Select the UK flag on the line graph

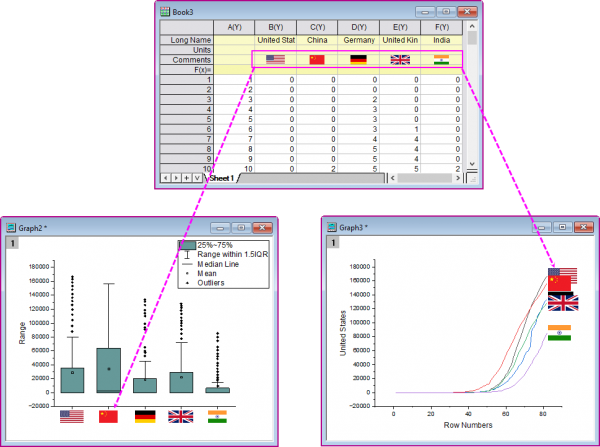pyautogui.click(x=561, y=302)
